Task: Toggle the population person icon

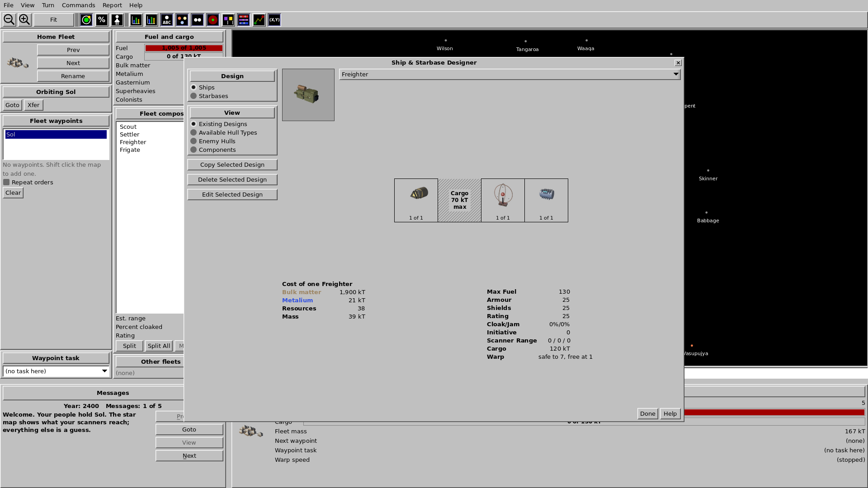Action: [x=117, y=20]
